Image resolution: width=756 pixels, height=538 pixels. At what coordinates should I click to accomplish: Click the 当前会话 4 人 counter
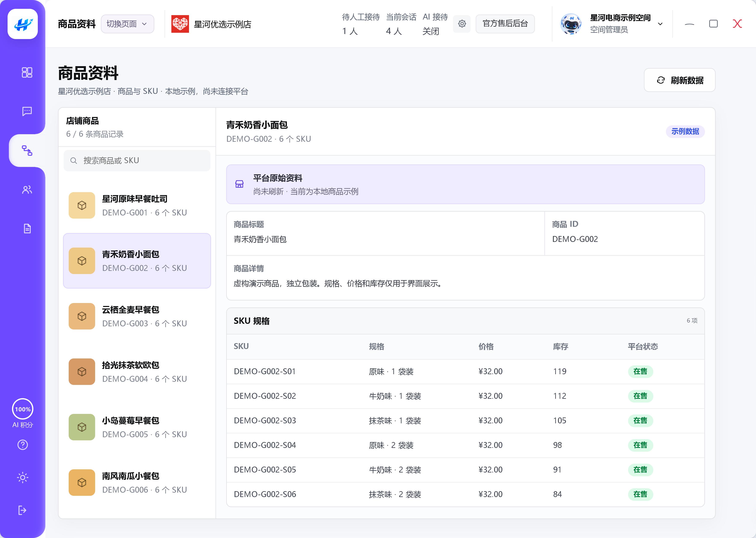(x=401, y=24)
